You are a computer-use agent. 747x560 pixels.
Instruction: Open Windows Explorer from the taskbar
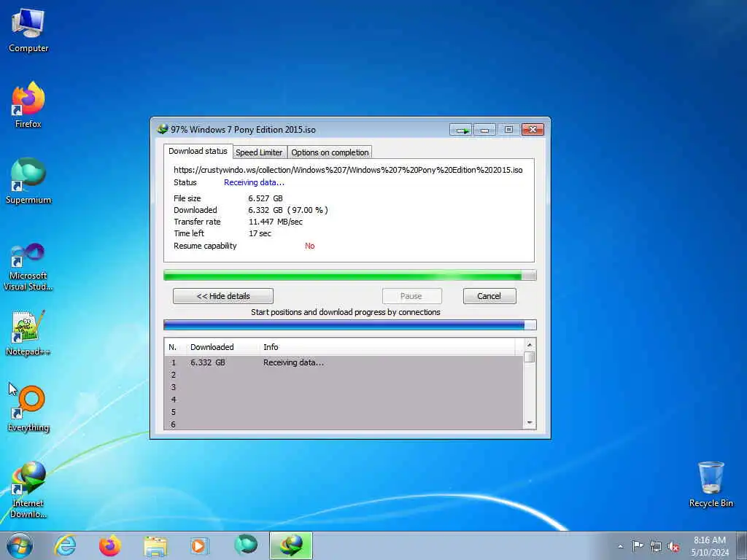pos(155,545)
